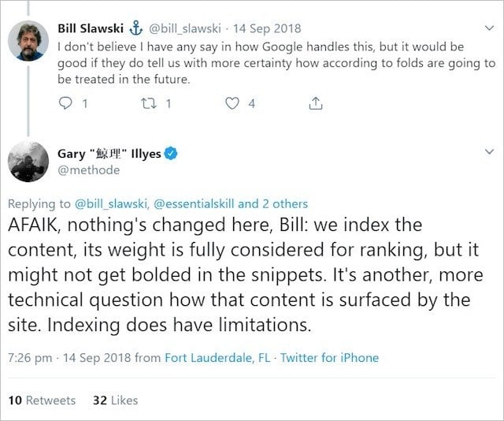Screen dimensions: 504x421
Task: Open Bill Slawski's profile picture
Action: tap(30, 40)
